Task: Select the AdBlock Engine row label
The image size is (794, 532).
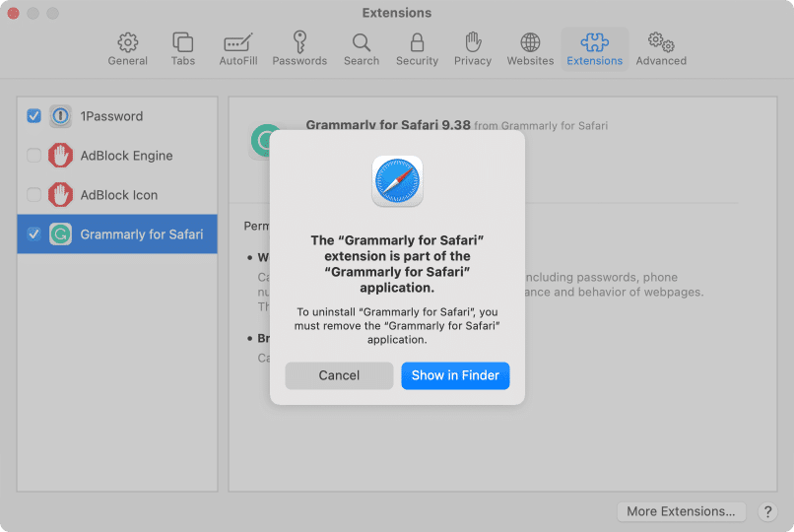Action: [127, 156]
